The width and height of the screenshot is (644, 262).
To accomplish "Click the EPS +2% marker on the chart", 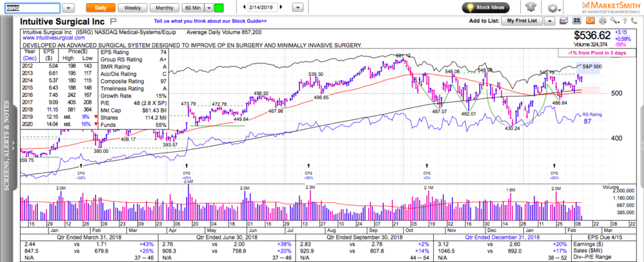I will point(427,175).
